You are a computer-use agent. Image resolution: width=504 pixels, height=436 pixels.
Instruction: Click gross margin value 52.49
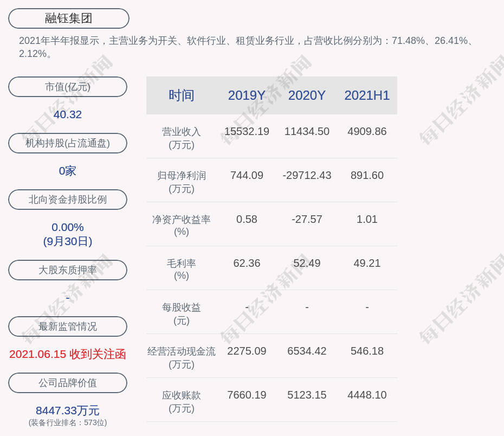pos(307,264)
